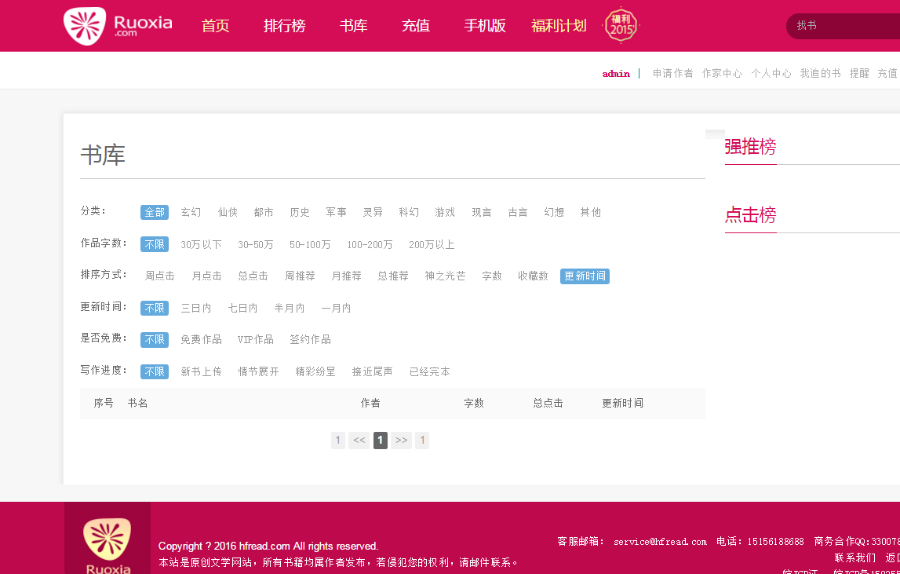Click the admin username link
Viewport: 900px width, 574px height.
(616, 73)
